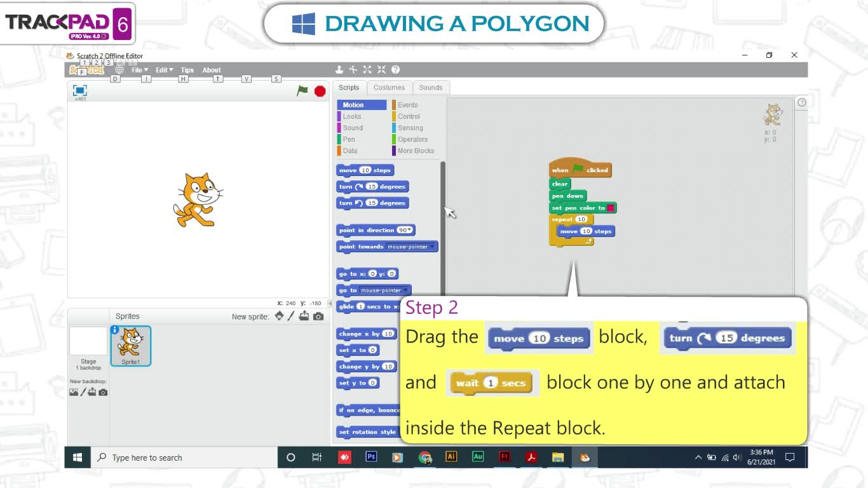Viewport: 868px width, 488px height.
Task: Expand the direction dropdown showing 90
Action: pos(405,230)
